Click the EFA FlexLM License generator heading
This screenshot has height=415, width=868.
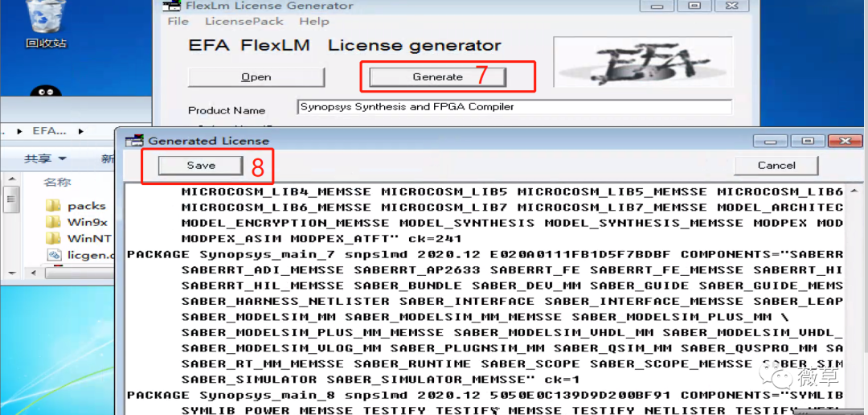[x=345, y=45]
